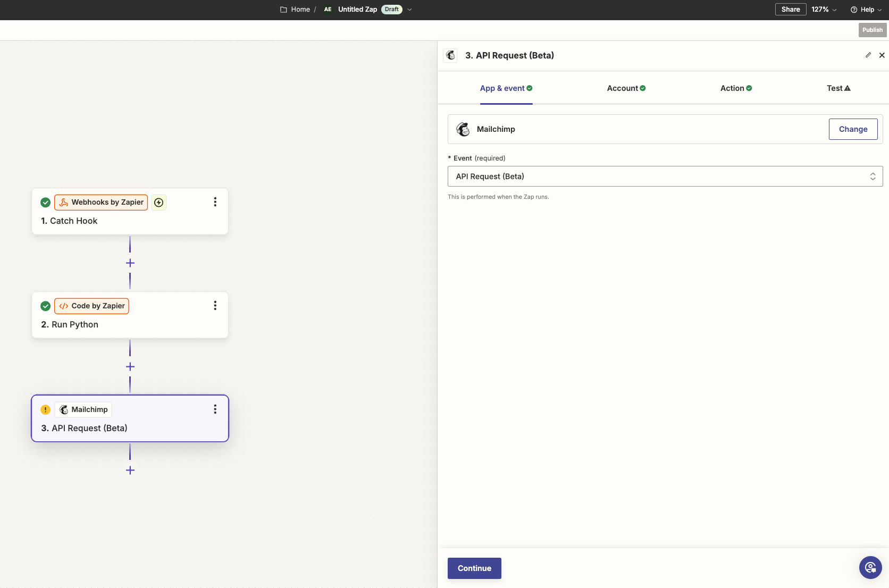Open the three-dot menu on Catch Hook step
Image resolution: width=889 pixels, height=588 pixels.
point(215,202)
